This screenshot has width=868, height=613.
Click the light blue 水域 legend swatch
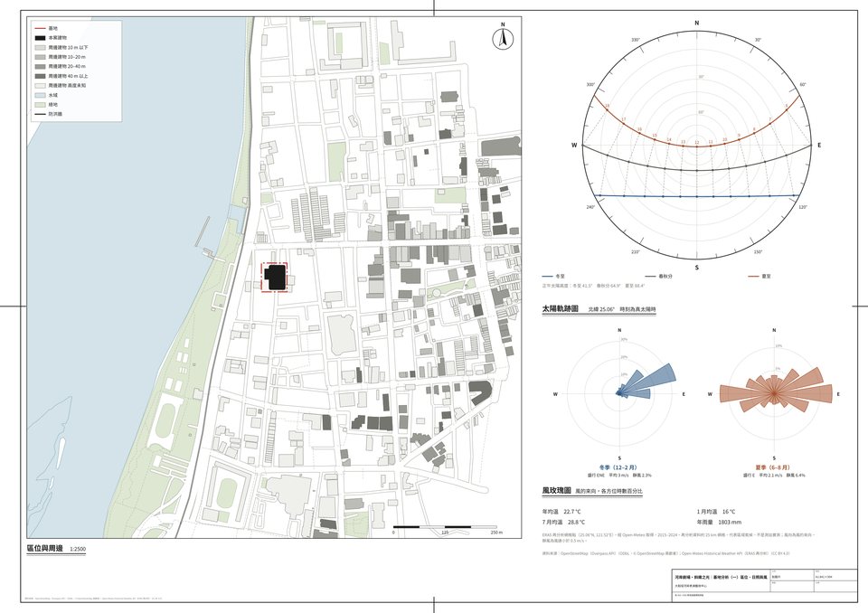pyautogui.click(x=40, y=95)
